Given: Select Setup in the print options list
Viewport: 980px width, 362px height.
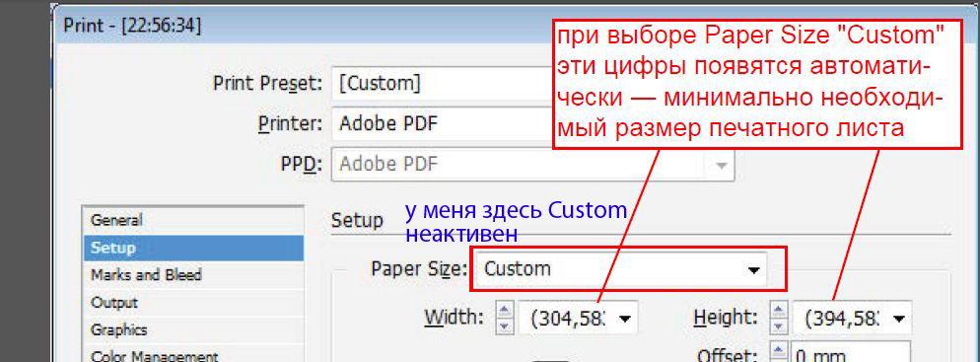Looking at the screenshot, I should point(194,248).
